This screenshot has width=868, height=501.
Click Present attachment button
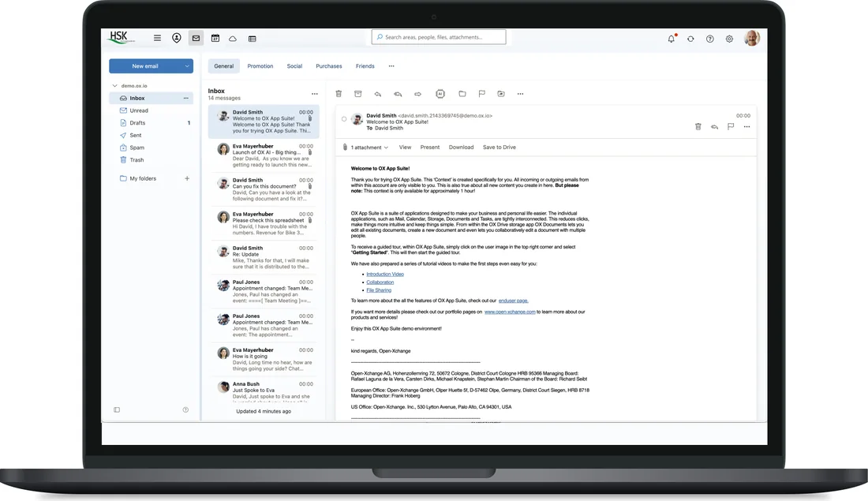(x=429, y=148)
